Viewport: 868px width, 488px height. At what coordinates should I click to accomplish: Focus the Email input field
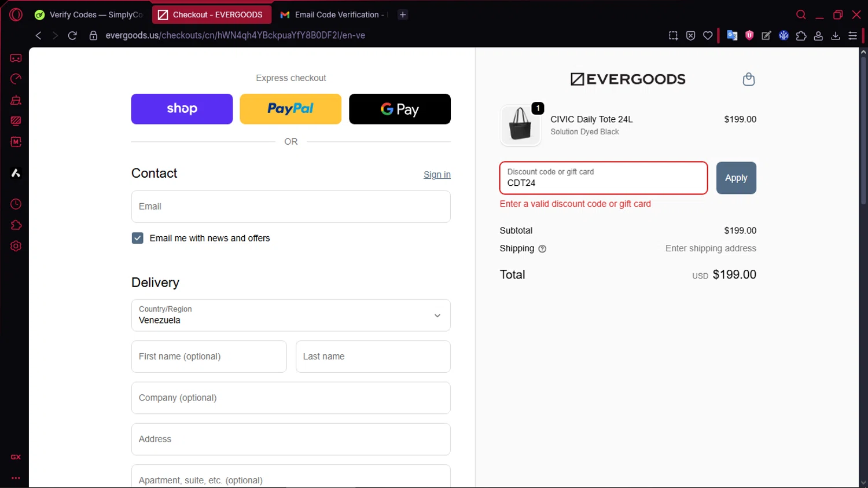(291, 207)
